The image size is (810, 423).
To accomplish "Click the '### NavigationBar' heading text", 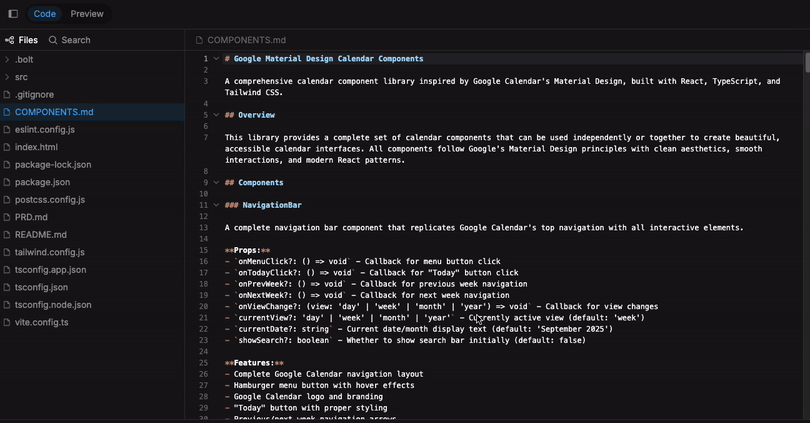I will tap(263, 205).
